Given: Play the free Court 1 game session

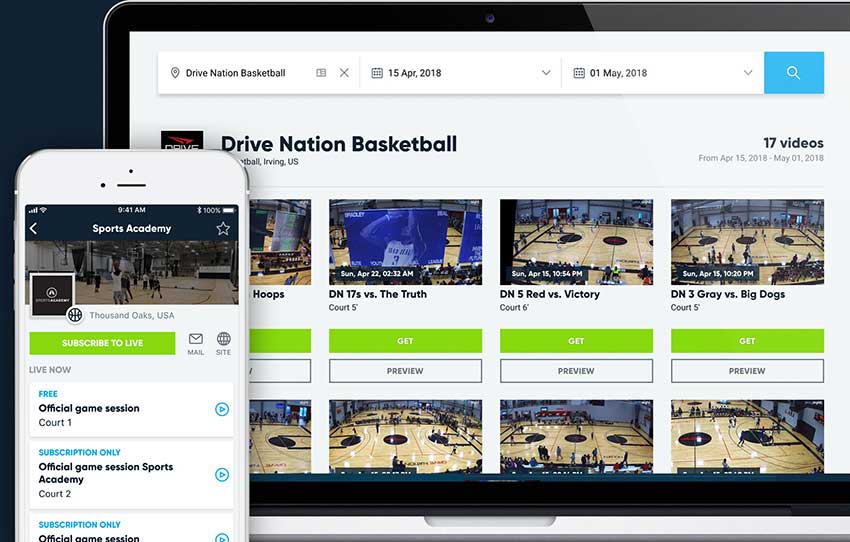Looking at the screenshot, I should click(x=222, y=409).
